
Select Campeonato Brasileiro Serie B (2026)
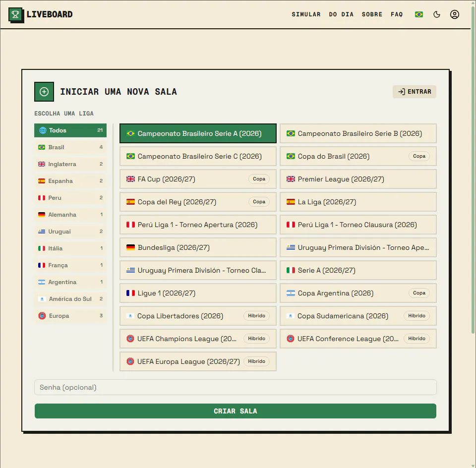tap(358, 133)
